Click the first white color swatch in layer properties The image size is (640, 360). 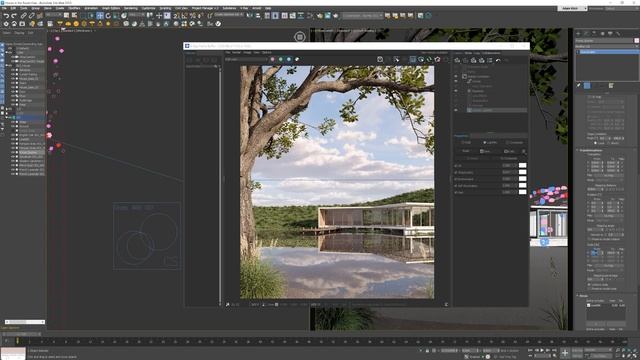point(522,165)
